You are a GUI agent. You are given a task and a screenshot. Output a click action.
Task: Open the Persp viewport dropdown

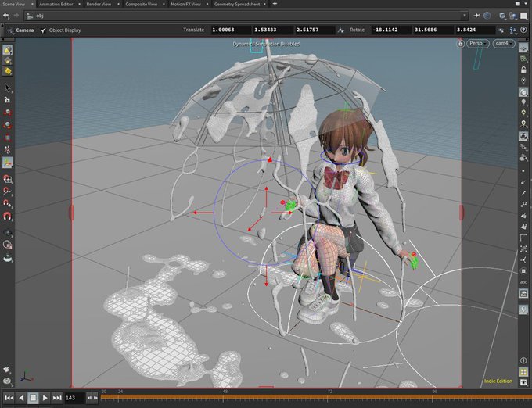(x=478, y=43)
